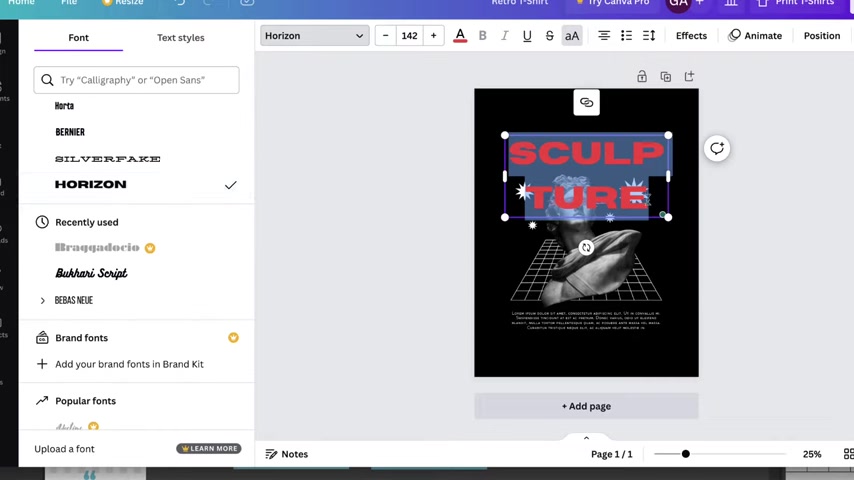This screenshot has height=480, width=854.
Task: Change text alignment
Action: tap(604, 36)
